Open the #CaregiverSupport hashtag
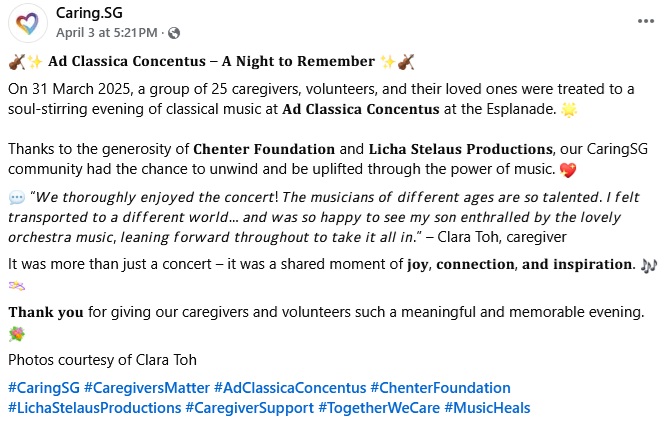This screenshot has height=421, width=668. coord(250,407)
